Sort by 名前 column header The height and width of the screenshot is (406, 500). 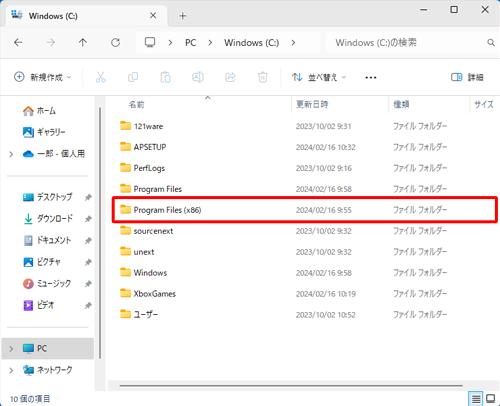(137, 105)
